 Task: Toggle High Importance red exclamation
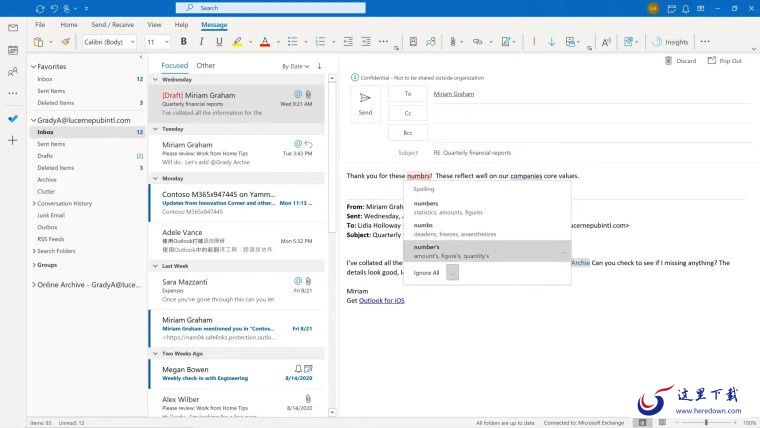[x=534, y=42]
